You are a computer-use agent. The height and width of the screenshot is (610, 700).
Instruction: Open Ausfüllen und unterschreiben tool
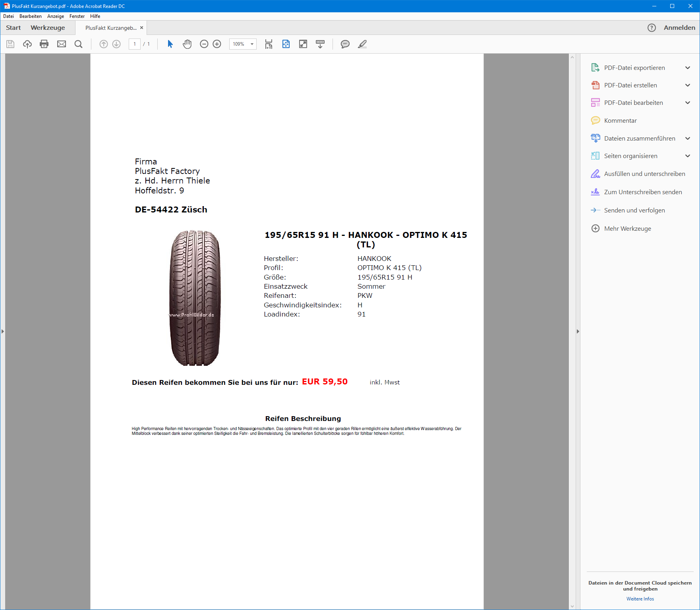click(644, 174)
